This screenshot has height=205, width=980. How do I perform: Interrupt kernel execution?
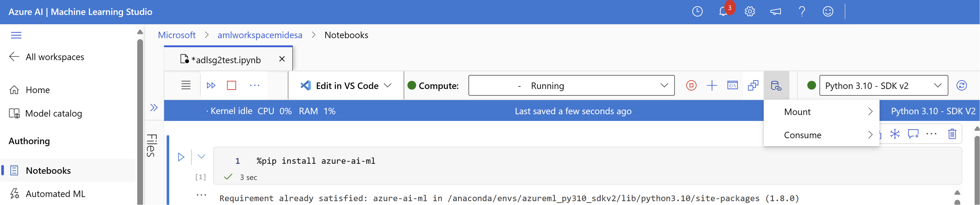pos(691,85)
